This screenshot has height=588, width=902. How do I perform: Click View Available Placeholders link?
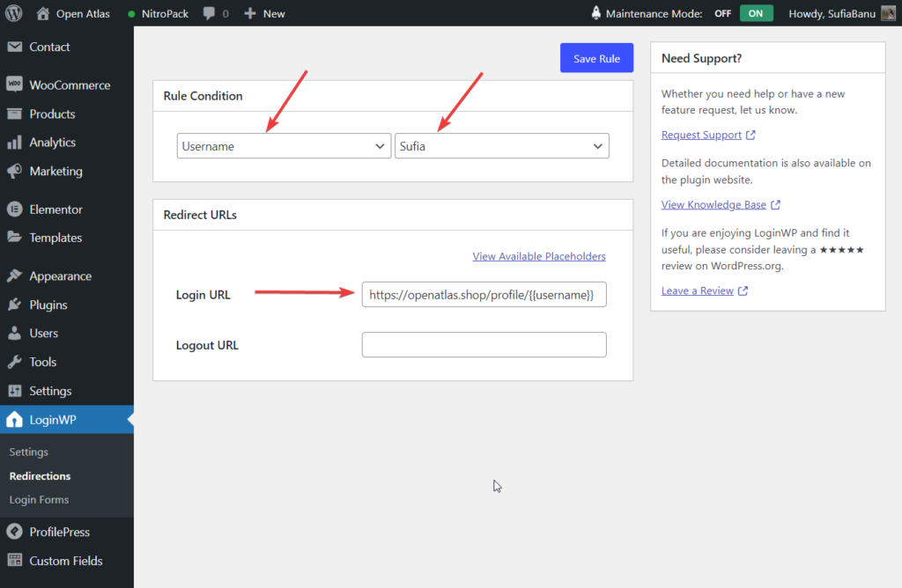[539, 256]
